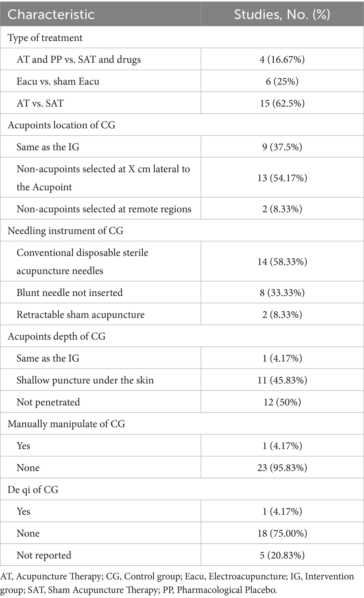Click the 9 (37.5%) value cell
This screenshot has width=364, height=598.
point(282,147)
